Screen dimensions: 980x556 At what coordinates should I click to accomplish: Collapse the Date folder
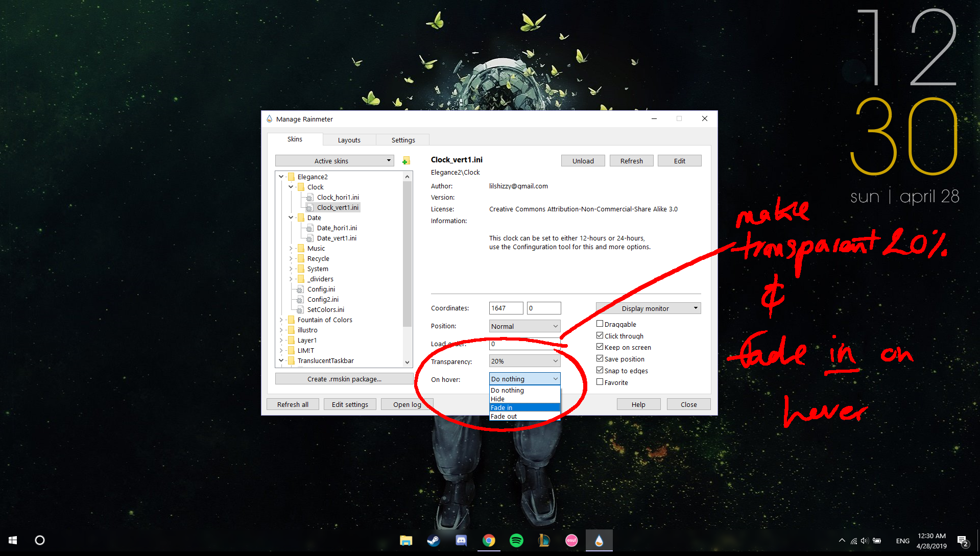pos(291,217)
